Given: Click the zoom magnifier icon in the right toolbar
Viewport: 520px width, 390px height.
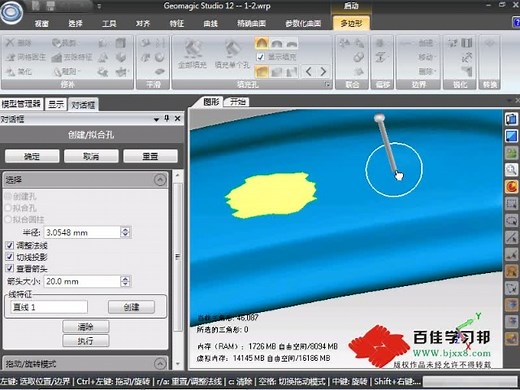Looking at the screenshot, I should 511,169.
